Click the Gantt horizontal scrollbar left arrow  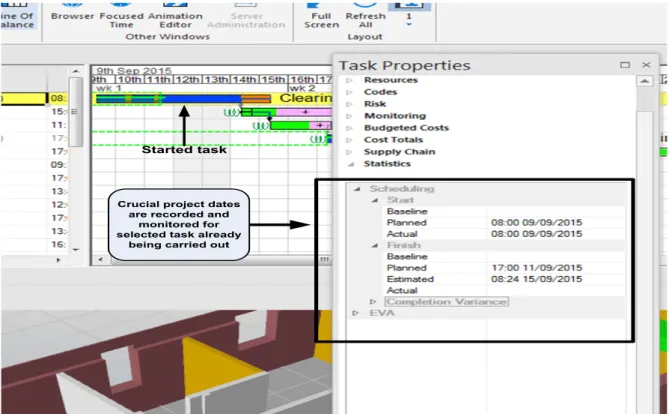pyautogui.click(x=100, y=259)
